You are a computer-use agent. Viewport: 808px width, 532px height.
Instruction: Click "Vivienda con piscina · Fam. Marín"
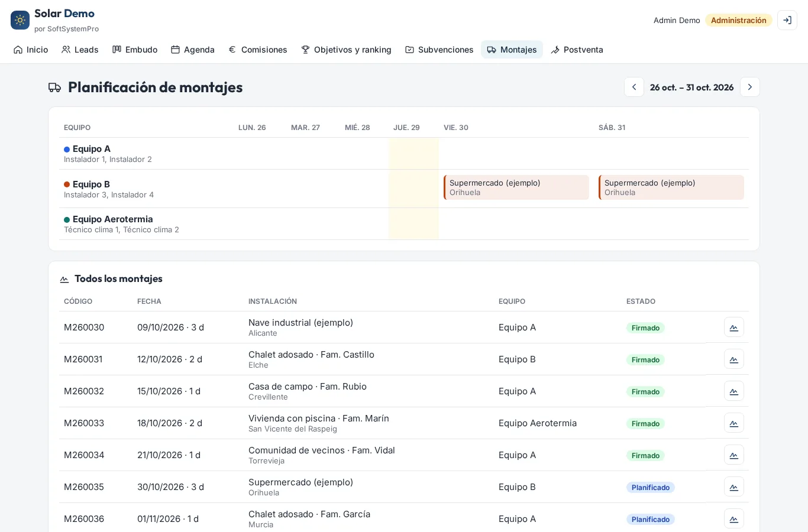point(319,419)
